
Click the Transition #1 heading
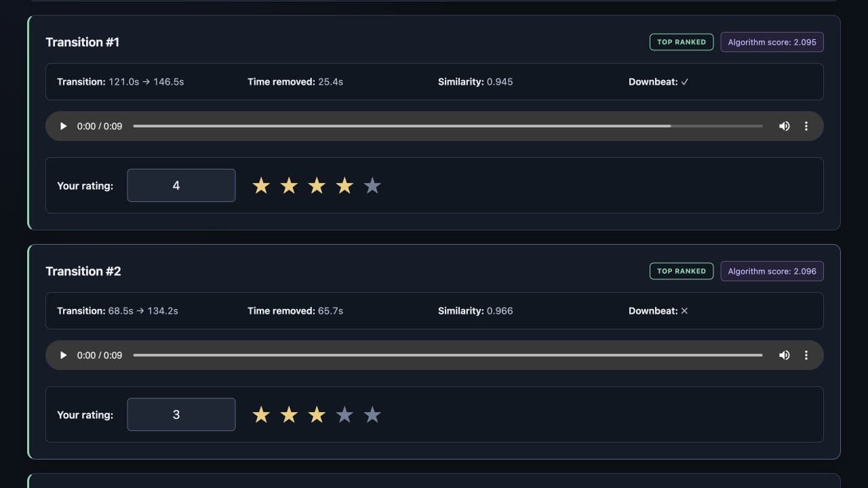point(83,42)
